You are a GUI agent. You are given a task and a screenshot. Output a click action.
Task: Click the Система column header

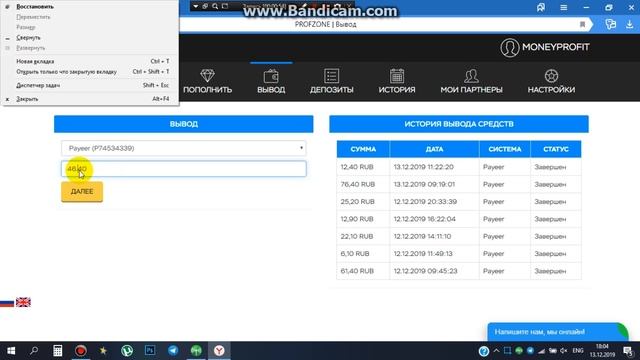point(505,149)
